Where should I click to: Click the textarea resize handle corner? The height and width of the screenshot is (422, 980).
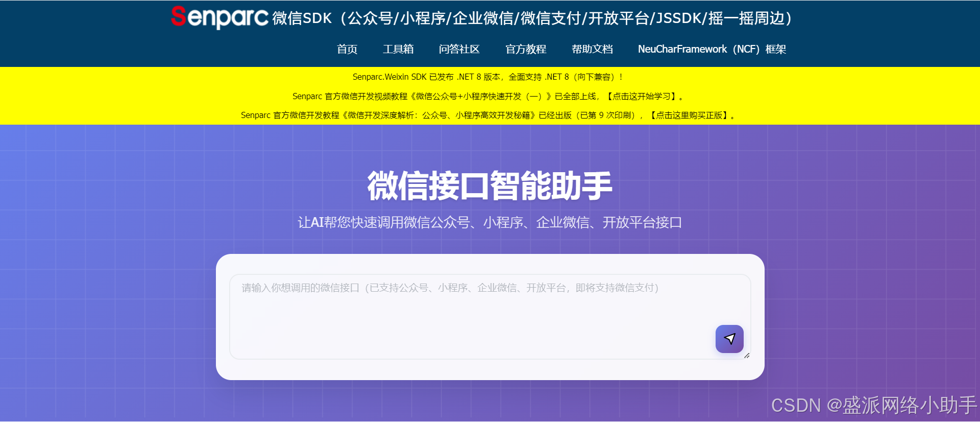click(x=747, y=356)
